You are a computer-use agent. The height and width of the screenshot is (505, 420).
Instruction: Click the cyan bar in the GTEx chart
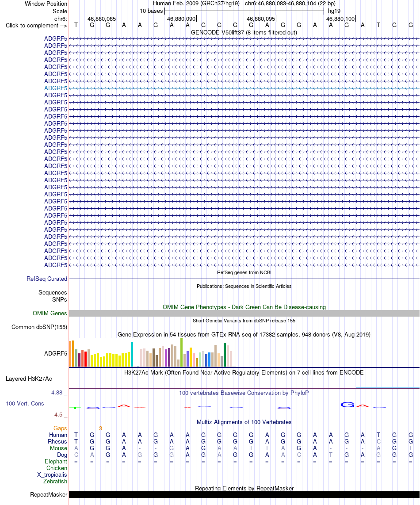(132, 355)
